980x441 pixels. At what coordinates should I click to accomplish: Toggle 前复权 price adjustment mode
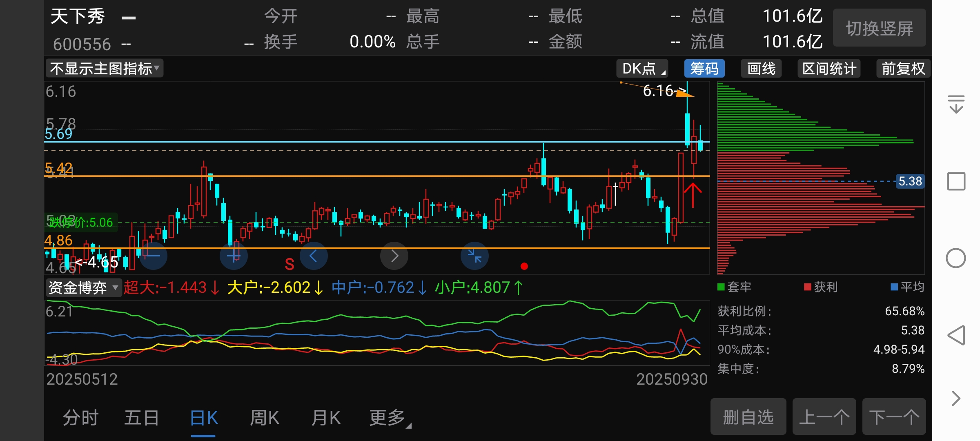tap(903, 69)
